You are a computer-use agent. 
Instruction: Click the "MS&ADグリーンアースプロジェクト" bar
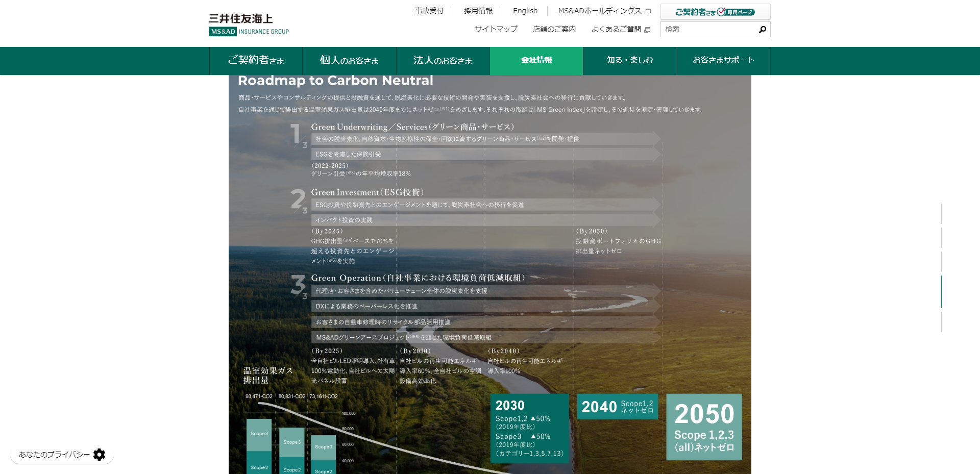click(x=486, y=337)
